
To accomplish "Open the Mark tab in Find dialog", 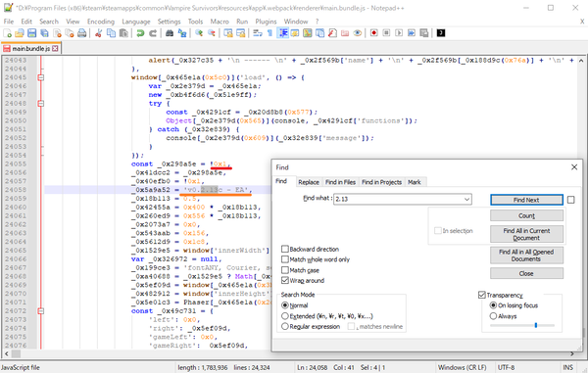I will [x=414, y=182].
